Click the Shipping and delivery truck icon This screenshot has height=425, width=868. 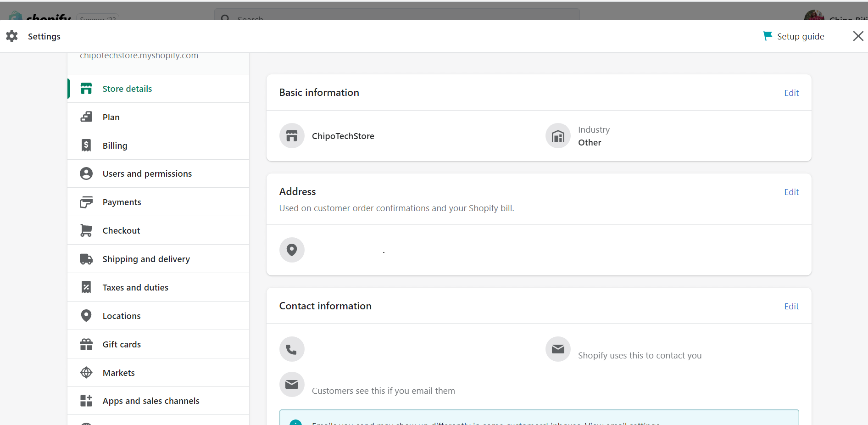pos(86,259)
